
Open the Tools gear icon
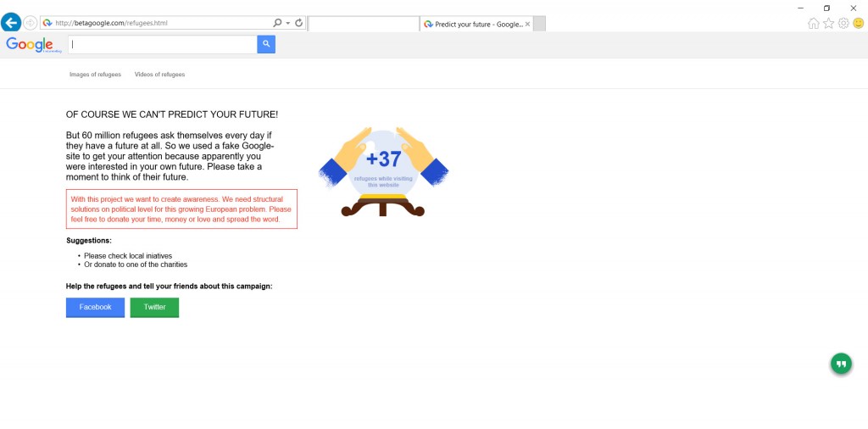[x=843, y=23]
